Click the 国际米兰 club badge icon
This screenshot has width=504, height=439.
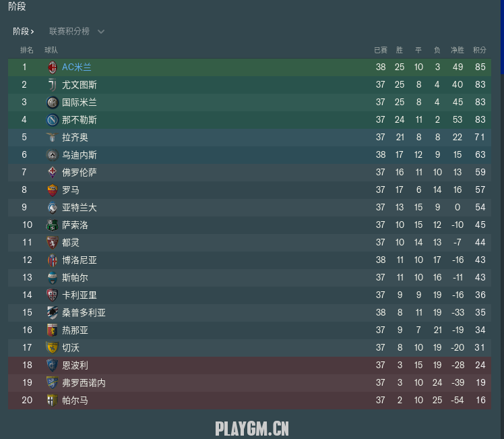click(52, 103)
